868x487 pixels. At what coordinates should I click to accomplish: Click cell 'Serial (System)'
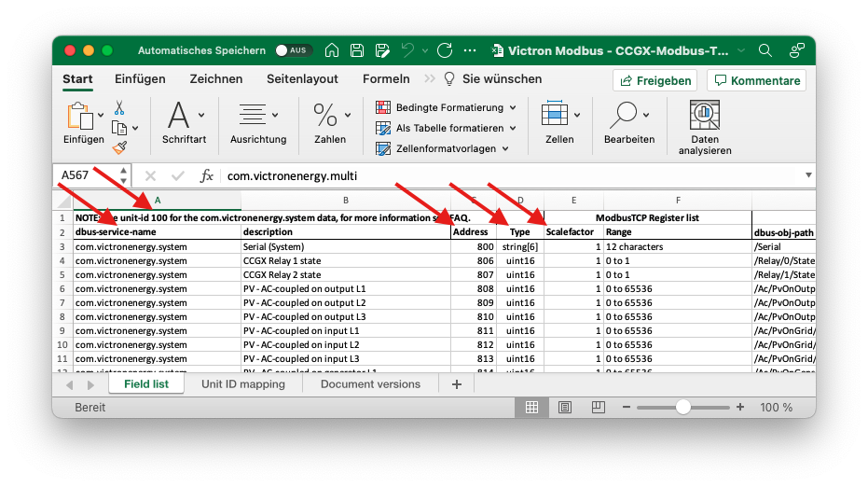[x=345, y=247]
